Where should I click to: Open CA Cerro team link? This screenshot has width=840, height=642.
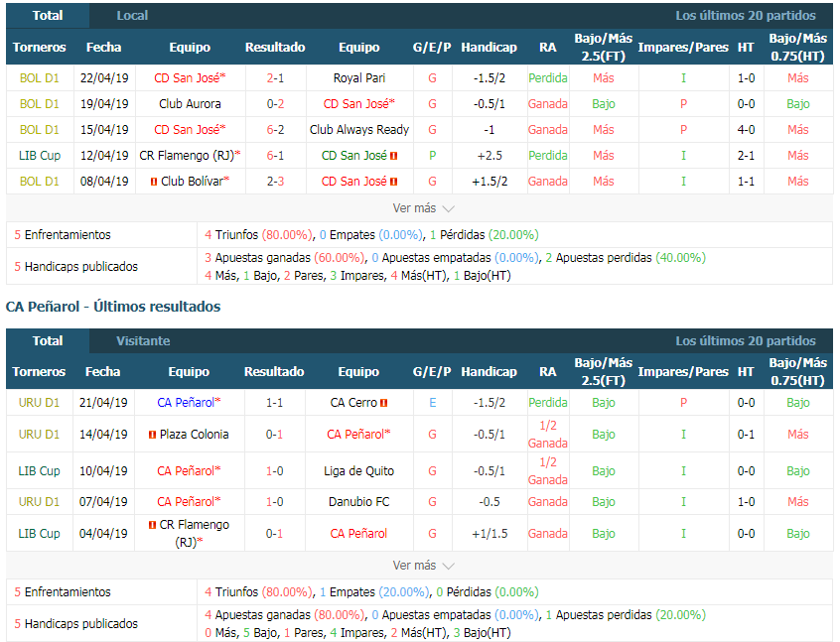353,403
